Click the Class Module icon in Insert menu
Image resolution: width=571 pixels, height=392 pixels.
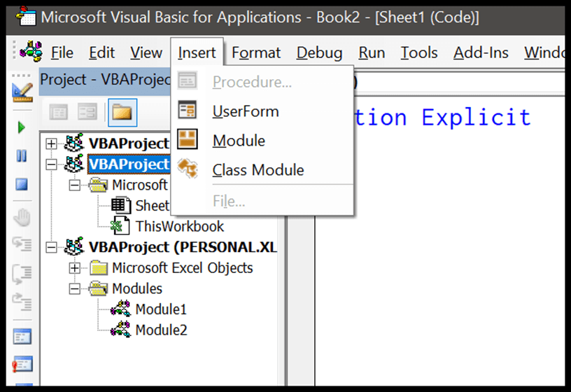[188, 170]
